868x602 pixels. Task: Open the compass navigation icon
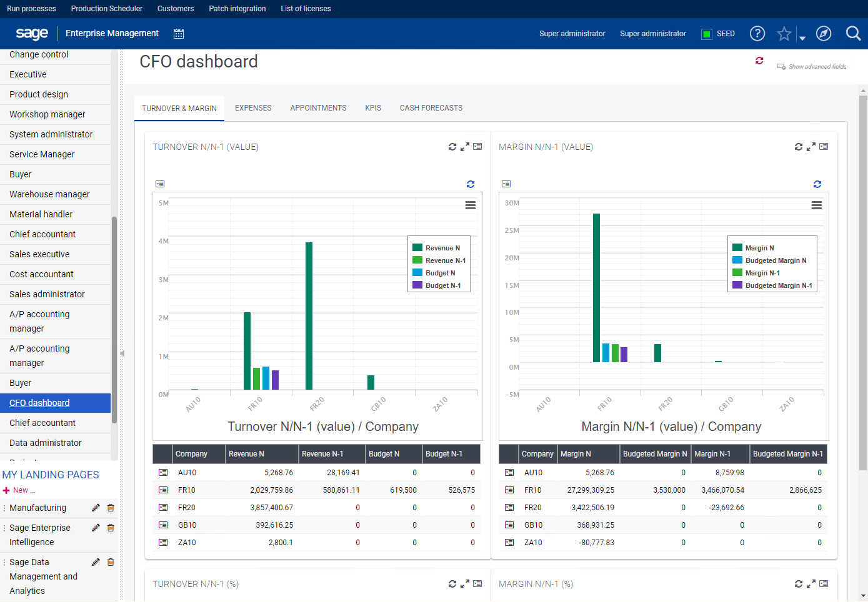(x=823, y=33)
